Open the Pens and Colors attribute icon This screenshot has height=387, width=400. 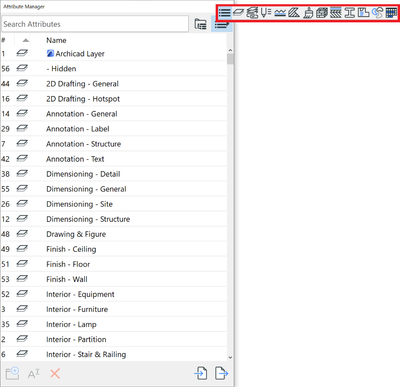coord(266,13)
